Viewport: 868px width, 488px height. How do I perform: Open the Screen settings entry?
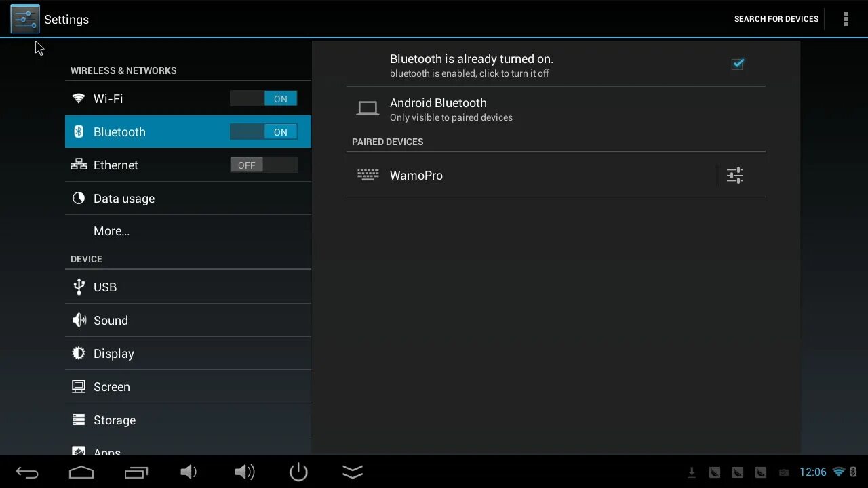pyautogui.click(x=188, y=387)
